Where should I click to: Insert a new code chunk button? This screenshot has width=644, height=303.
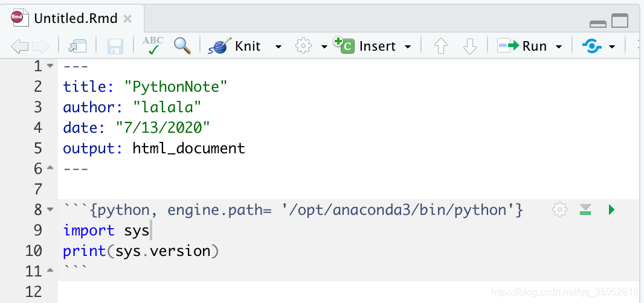click(364, 46)
